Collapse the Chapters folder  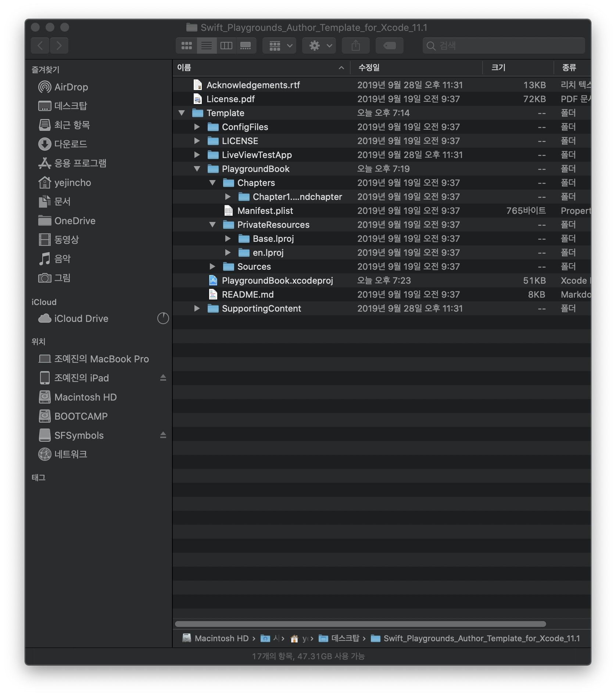(212, 183)
